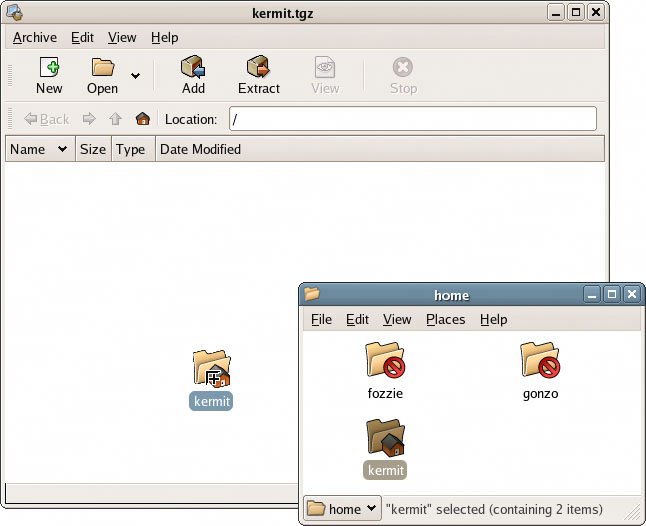The height and width of the screenshot is (526, 646).
Task: Expand the Open recent archives arrow
Action: 135,76
